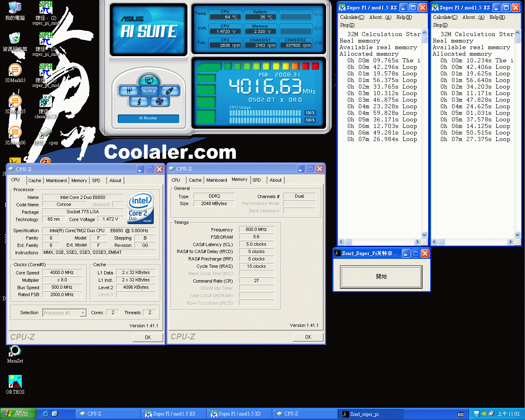This screenshot has width=525, height=420.
Task: Switch to Mainboard tab in left CPU-Z window
Action: point(56,180)
